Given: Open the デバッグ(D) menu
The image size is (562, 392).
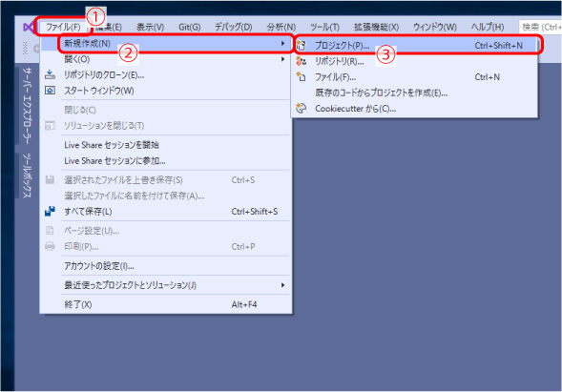Looking at the screenshot, I should click(234, 28).
